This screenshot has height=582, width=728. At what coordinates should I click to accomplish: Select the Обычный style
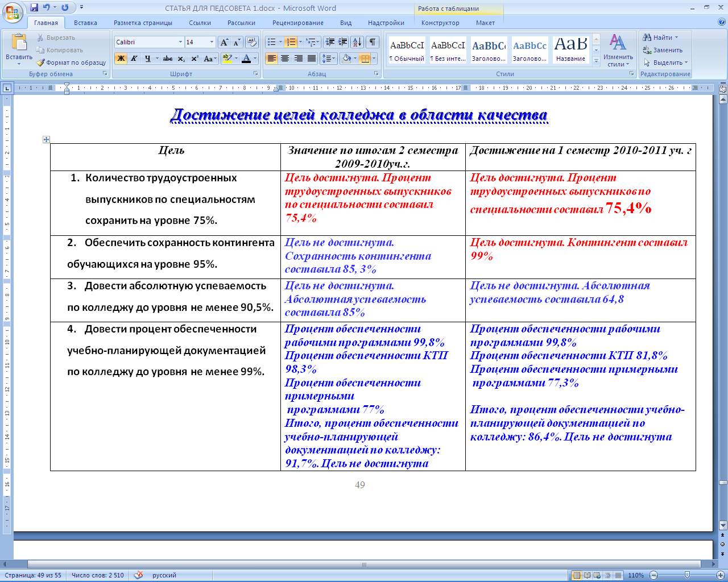(407, 51)
